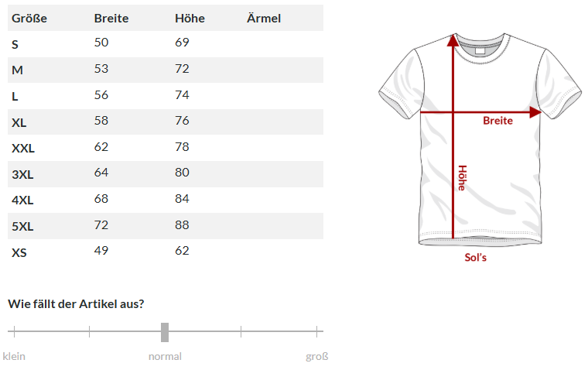Click the red vertical height arrowhead
This screenshot has width=588, height=370.
(453, 39)
